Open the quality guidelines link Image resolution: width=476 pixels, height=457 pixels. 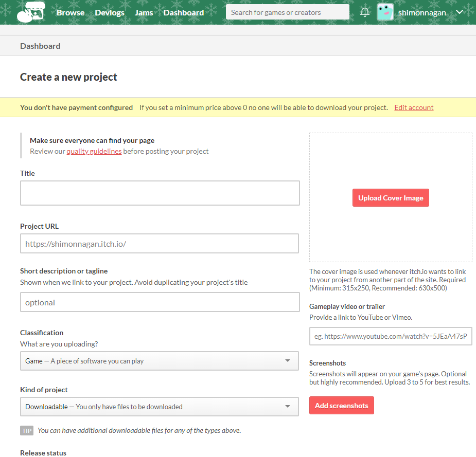click(x=94, y=151)
